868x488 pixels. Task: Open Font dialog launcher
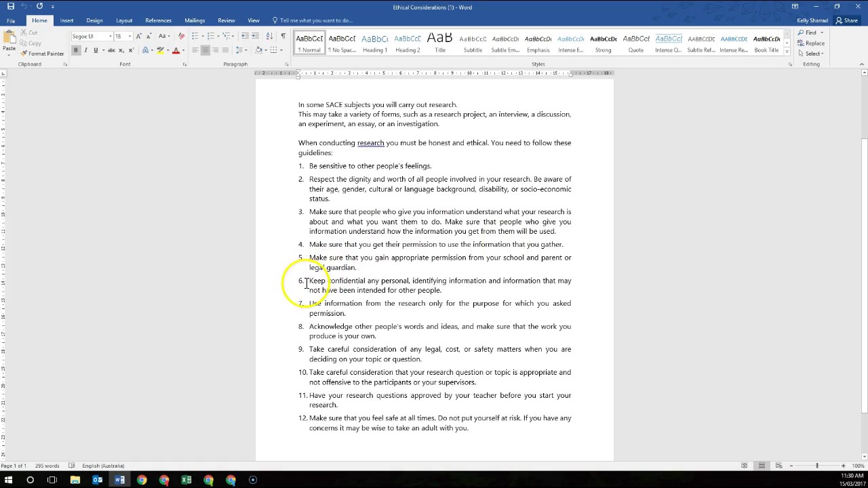(x=184, y=64)
